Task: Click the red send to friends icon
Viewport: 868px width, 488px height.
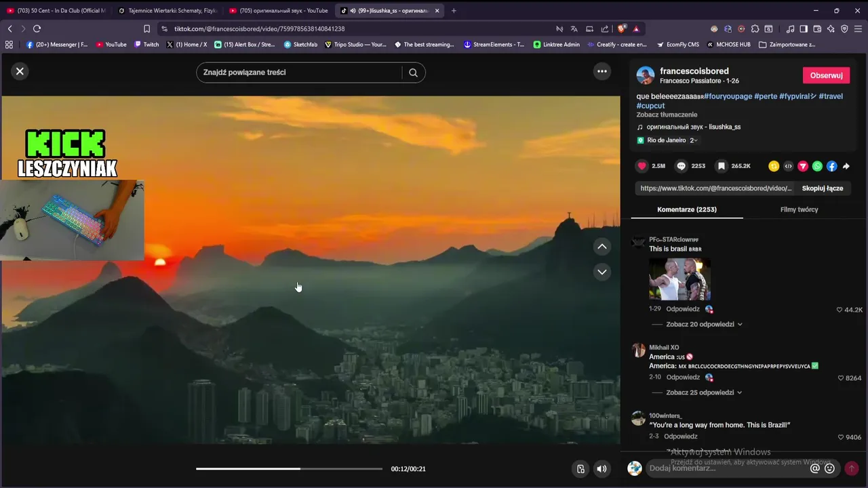Action: 803,166
